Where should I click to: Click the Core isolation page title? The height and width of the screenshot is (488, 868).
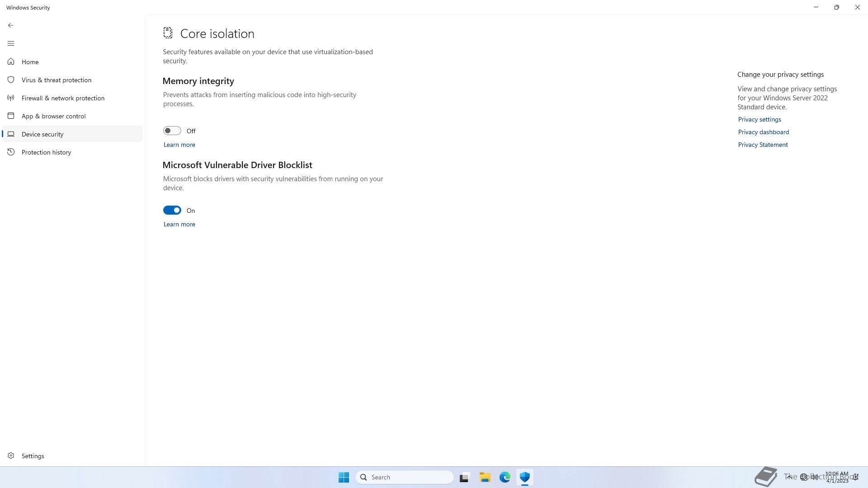tap(217, 33)
